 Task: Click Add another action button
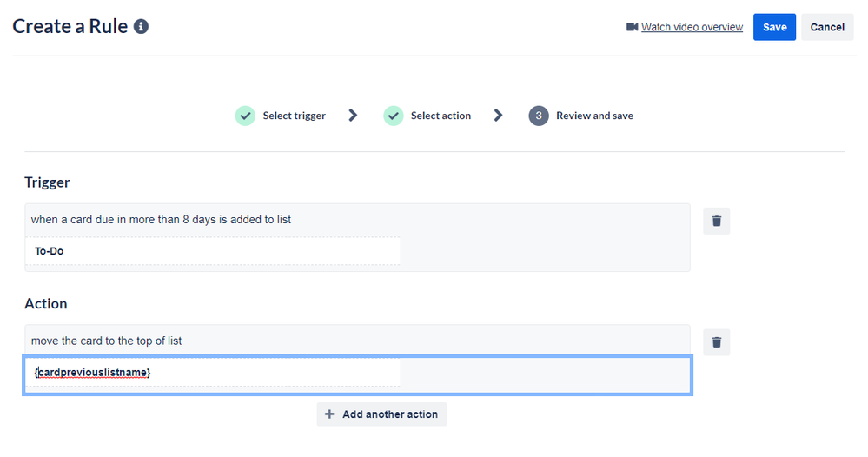[x=381, y=414]
